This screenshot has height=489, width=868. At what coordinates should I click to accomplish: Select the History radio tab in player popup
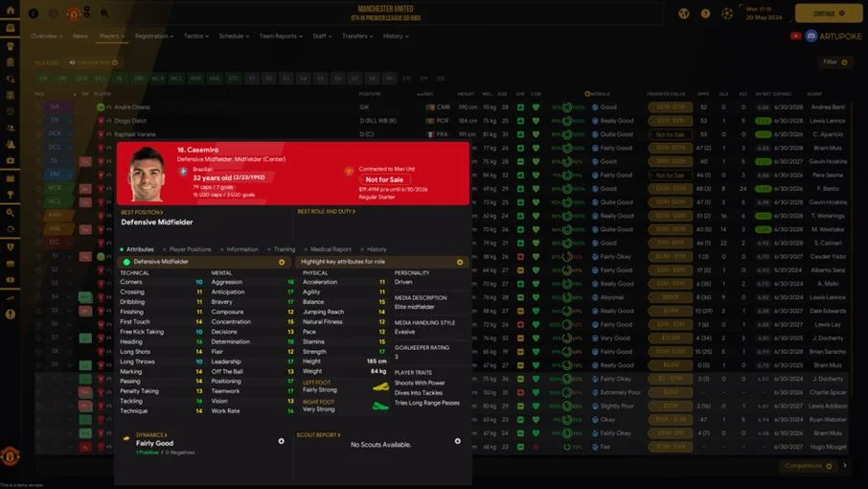[x=373, y=249]
